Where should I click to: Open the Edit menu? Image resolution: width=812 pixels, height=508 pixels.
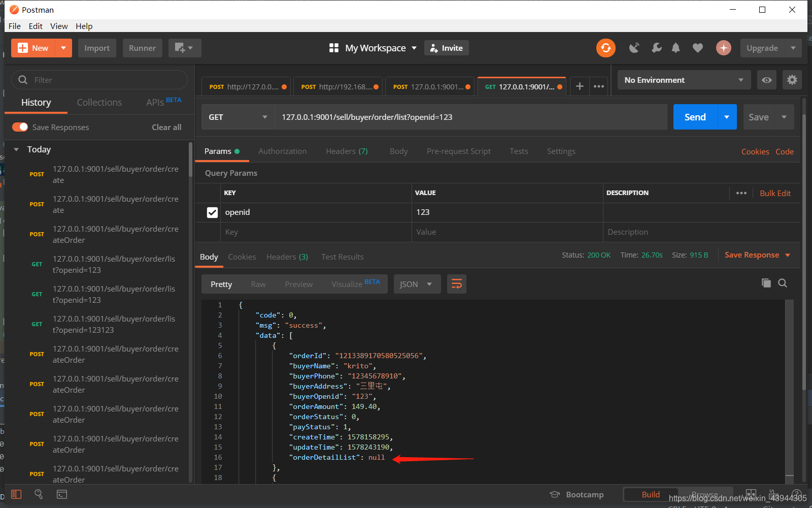click(36, 26)
